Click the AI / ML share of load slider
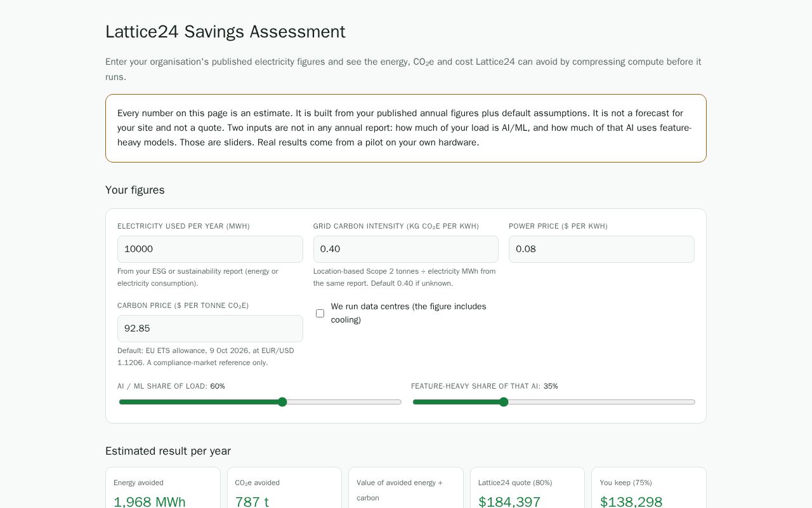Screen dimensions: 812x508 [x=260, y=402]
